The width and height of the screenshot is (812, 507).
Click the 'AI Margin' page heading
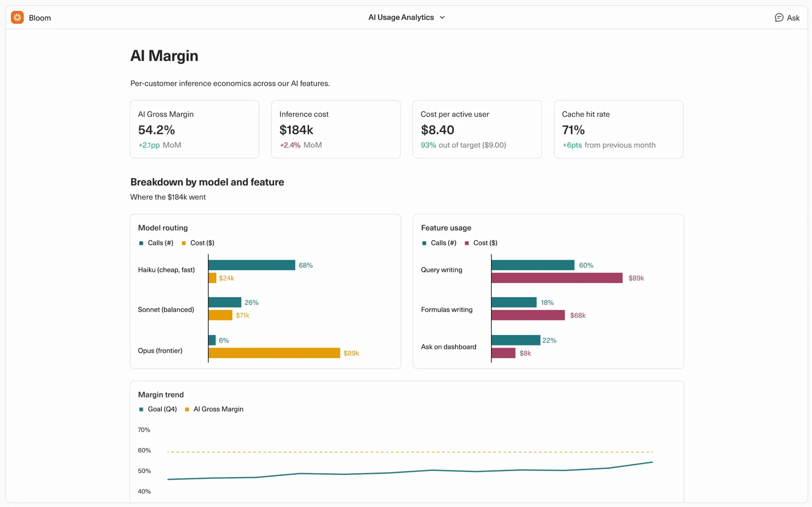[x=164, y=56]
